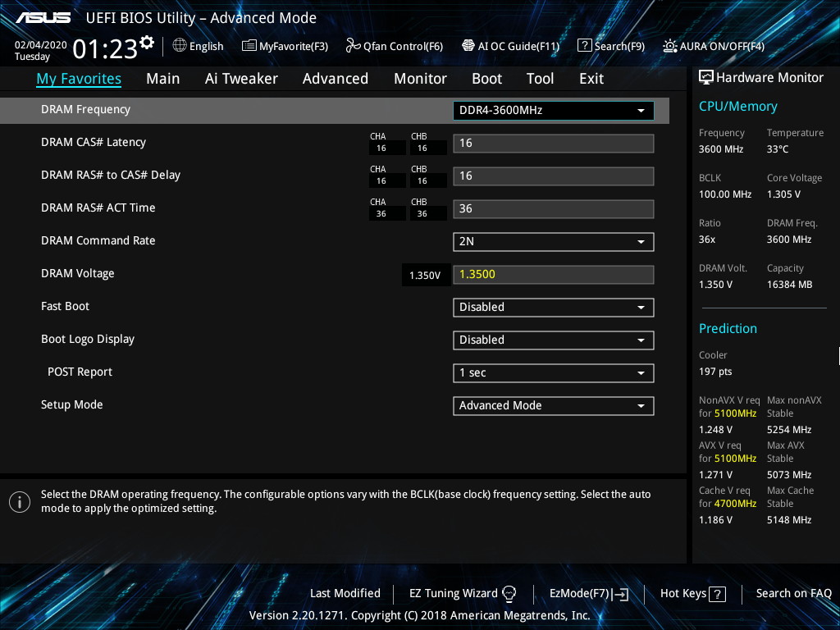Viewport: 840px width, 630px height.
Task: Click the globe language icon
Action: pos(180,46)
